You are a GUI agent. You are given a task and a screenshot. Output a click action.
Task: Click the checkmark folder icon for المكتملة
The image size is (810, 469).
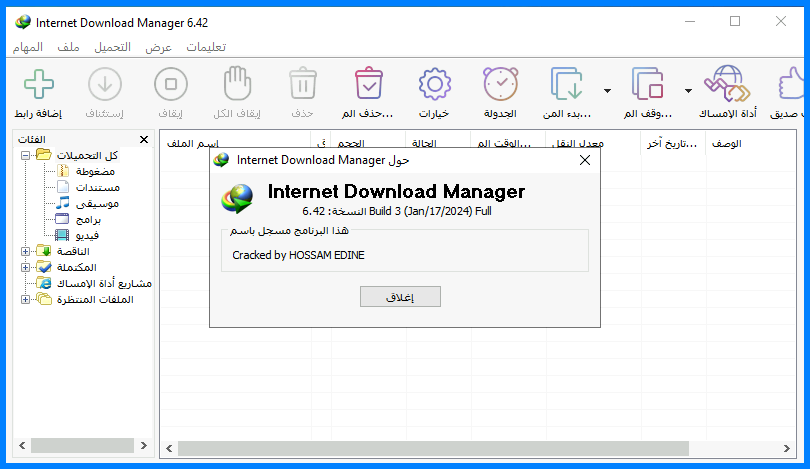(44, 267)
